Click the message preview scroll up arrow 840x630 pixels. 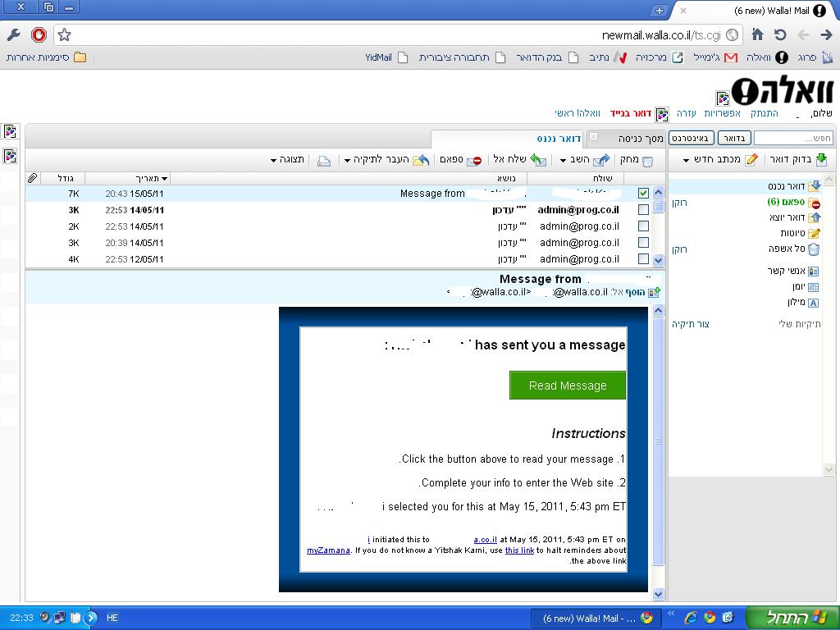[659, 310]
